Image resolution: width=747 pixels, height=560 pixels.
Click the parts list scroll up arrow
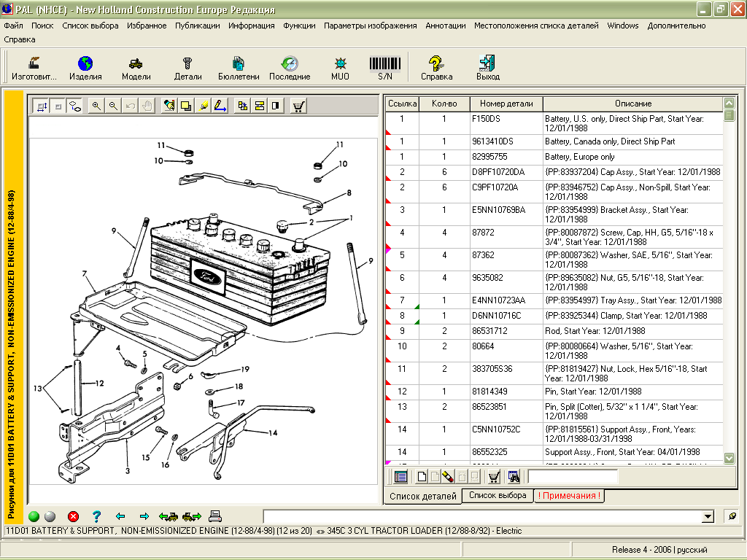click(x=729, y=102)
